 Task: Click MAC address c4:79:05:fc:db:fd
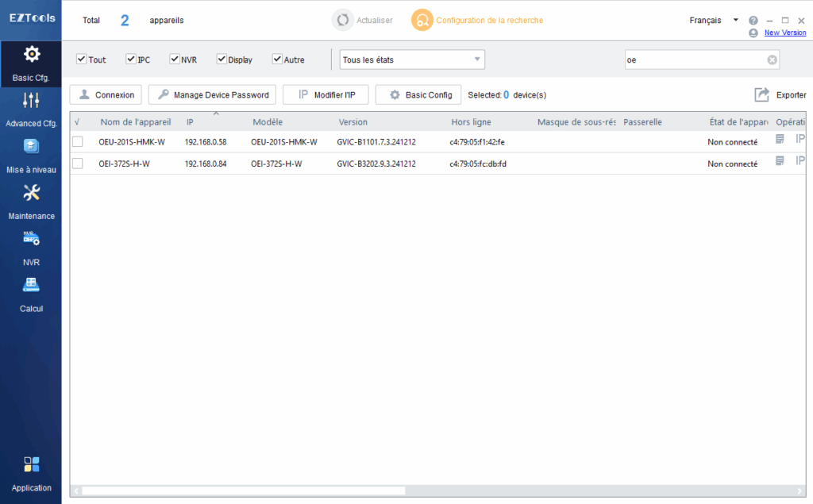pos(478,164)
